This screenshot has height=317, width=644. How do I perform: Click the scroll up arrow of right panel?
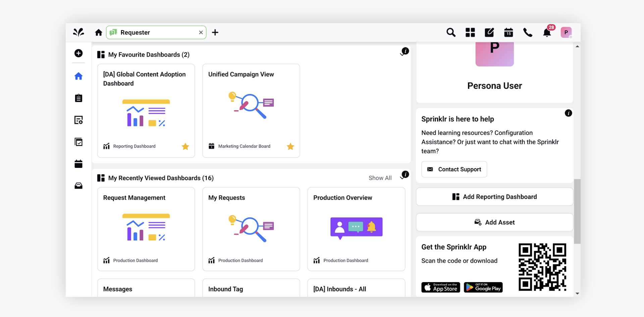[x=577, y=47]
